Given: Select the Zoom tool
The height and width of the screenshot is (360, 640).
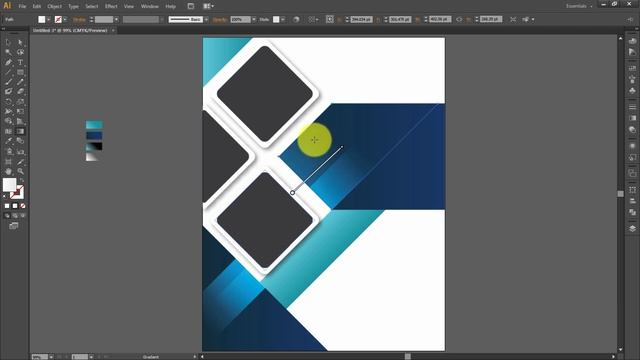Looking at the screenshot, I should coord(20,171).
